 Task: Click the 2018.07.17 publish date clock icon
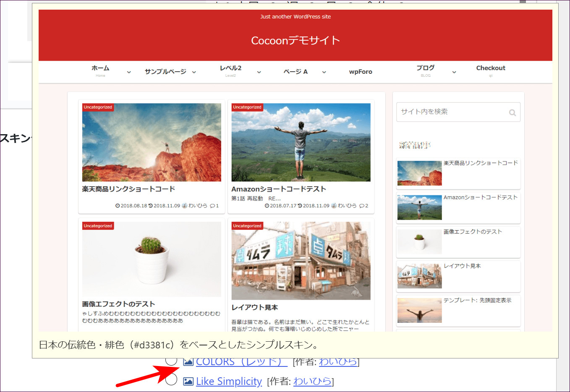coord(267,206)
